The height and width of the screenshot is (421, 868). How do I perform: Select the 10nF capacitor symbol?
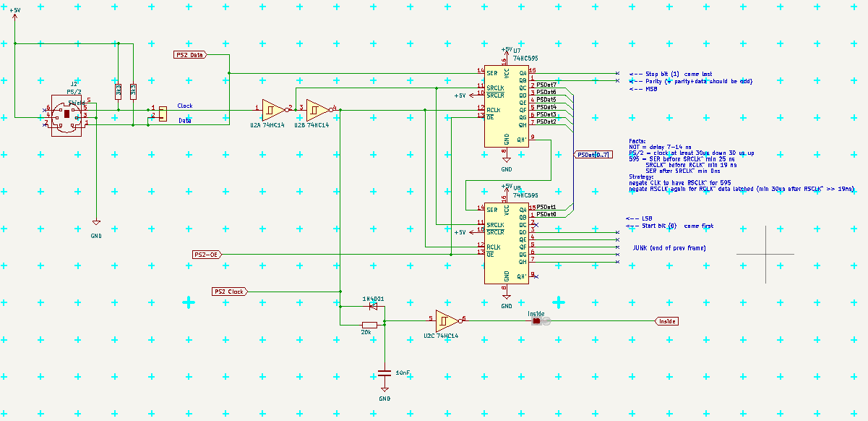[x=384, y=373]
